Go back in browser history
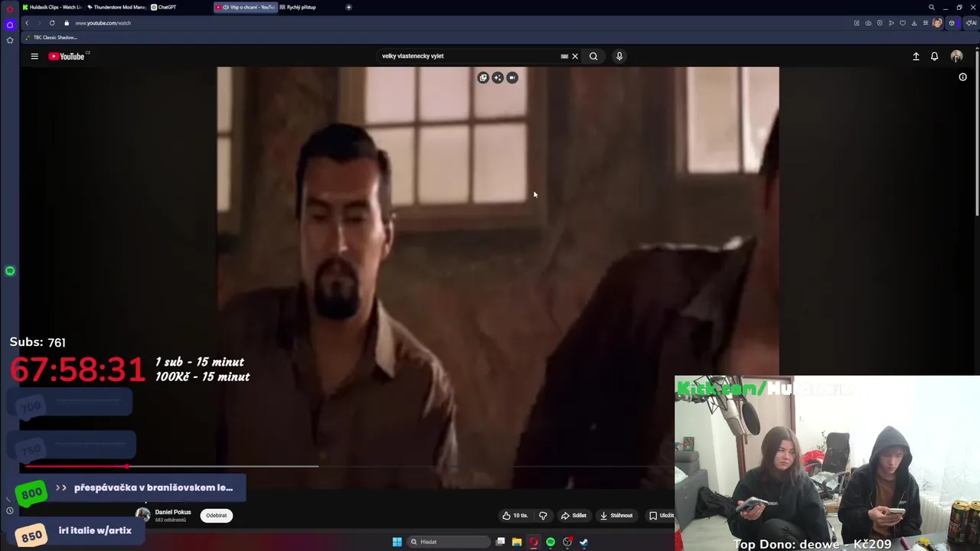 27,23
